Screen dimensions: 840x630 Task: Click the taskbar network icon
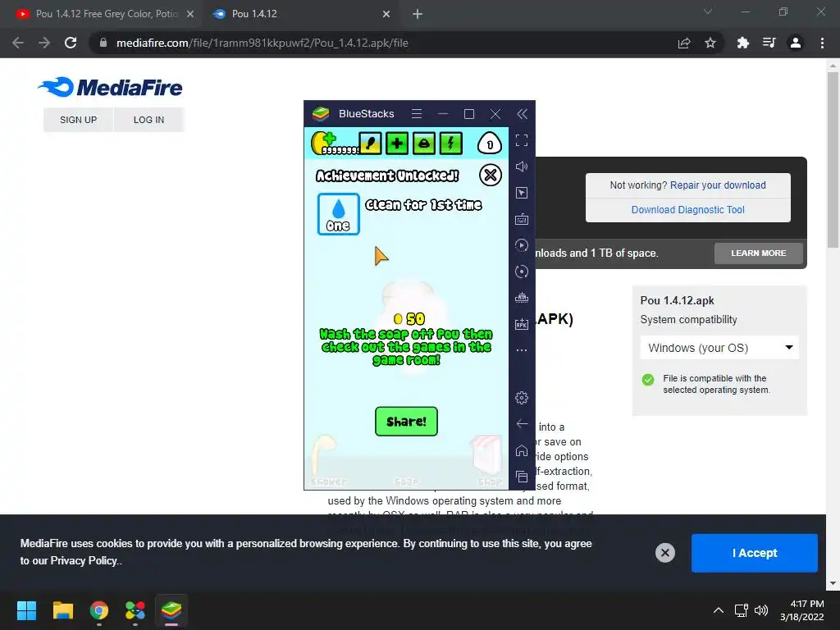pos(741,610)
